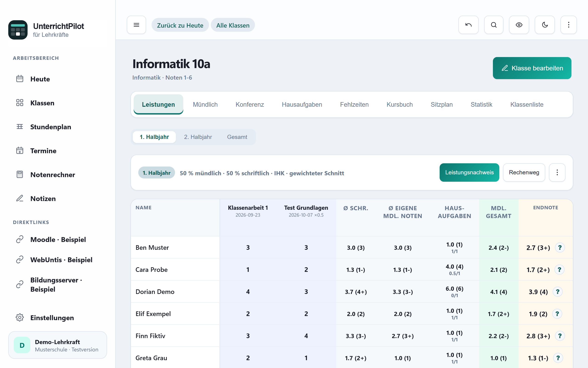
Task: Open Termine in the sidebar
Action: pos(58,151)
